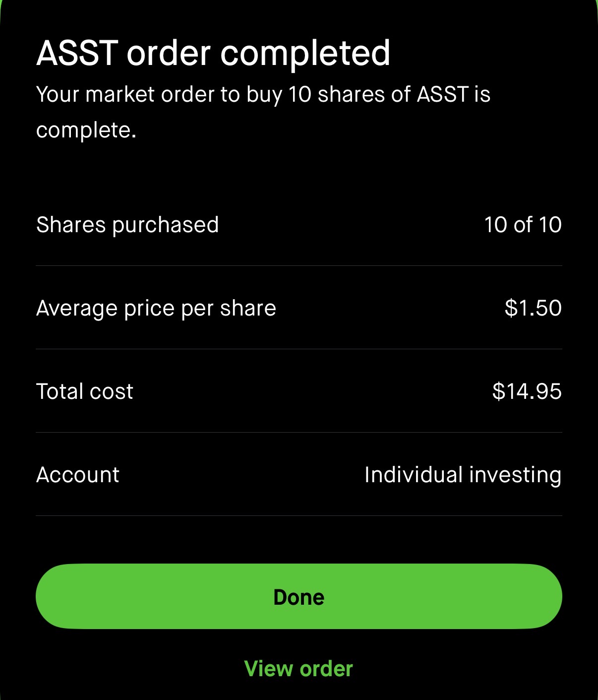Select the "Average price per share" label
The width and height of the screenshot is (598, 700).
point(156,308)
